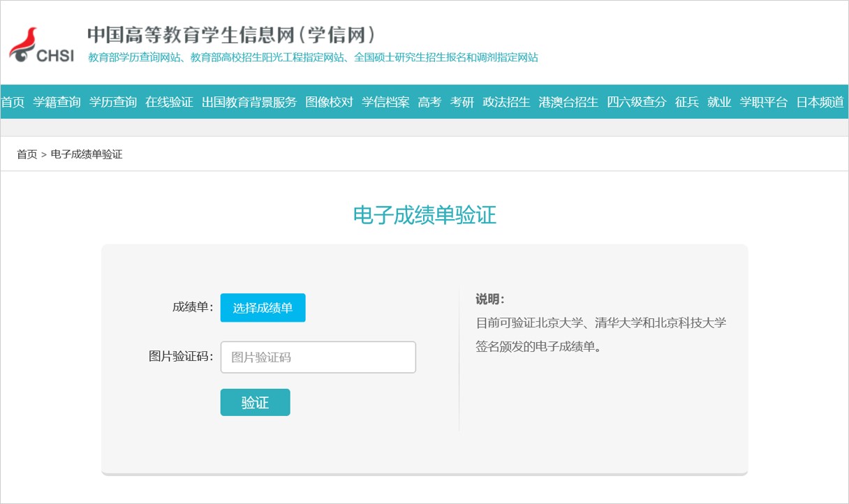
Task: Click the 验证 submit button
Action: (x=255, y=402)
